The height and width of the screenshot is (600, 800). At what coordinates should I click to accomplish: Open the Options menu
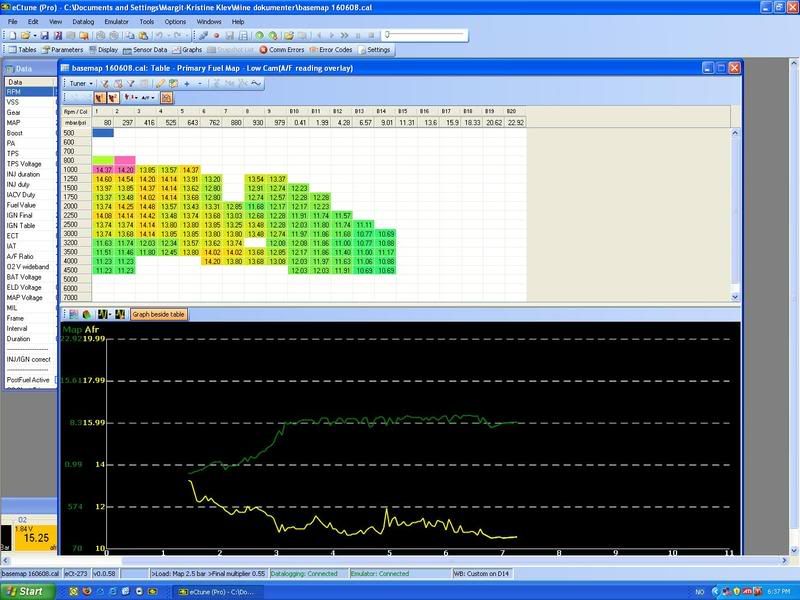(x=175, y=22)
